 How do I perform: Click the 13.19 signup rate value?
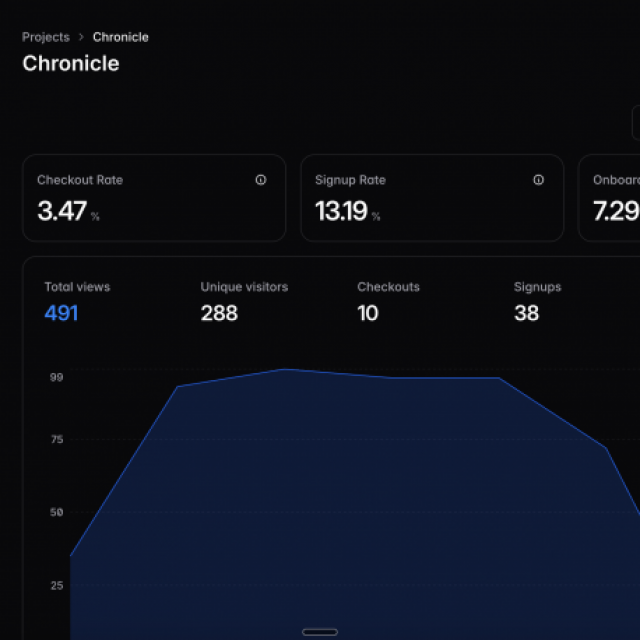(x=341, y=211)
